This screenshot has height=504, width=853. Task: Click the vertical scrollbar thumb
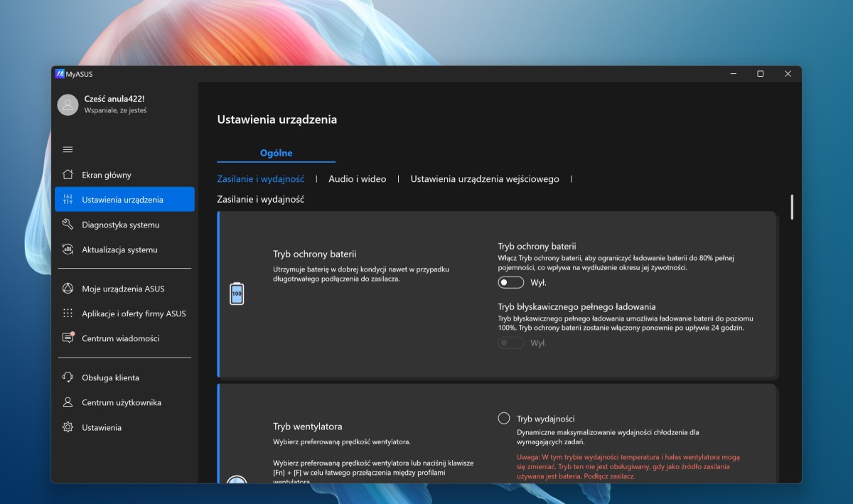(792, 207)
